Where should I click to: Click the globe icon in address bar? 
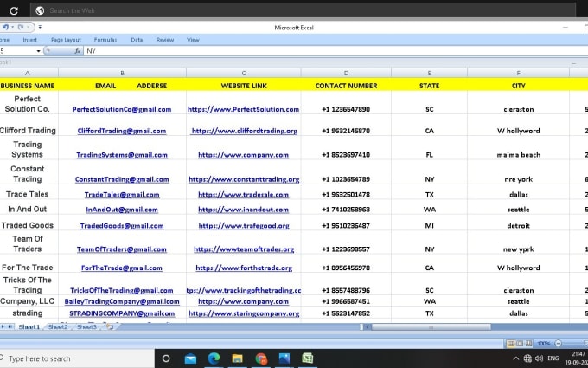coord(40,11)
